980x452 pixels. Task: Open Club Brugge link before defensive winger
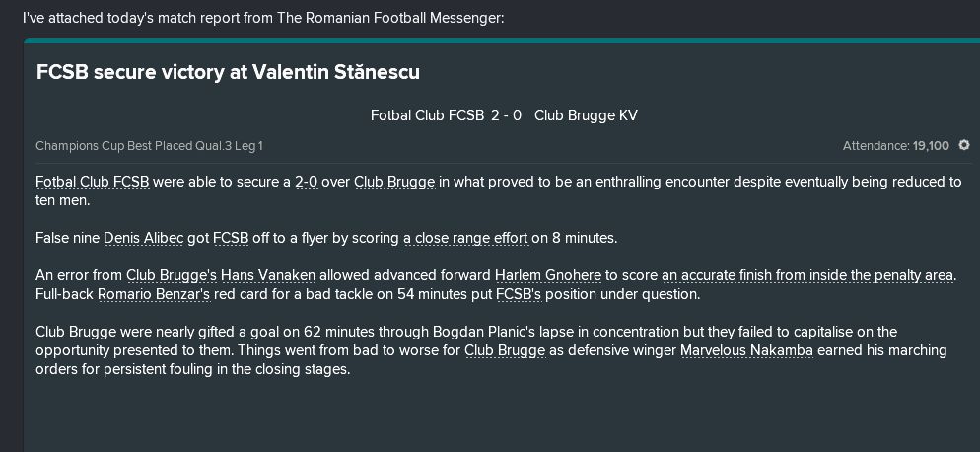point(505,350)
